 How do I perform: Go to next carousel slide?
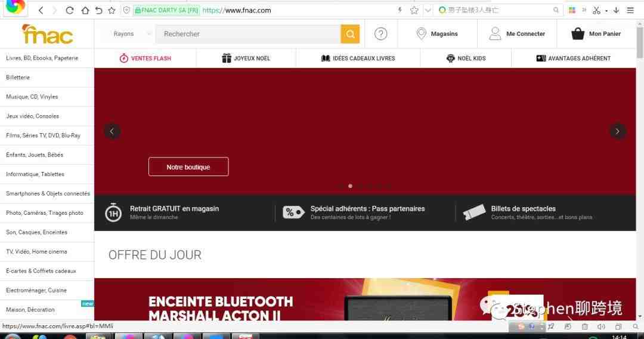click(x=617, y=131)
